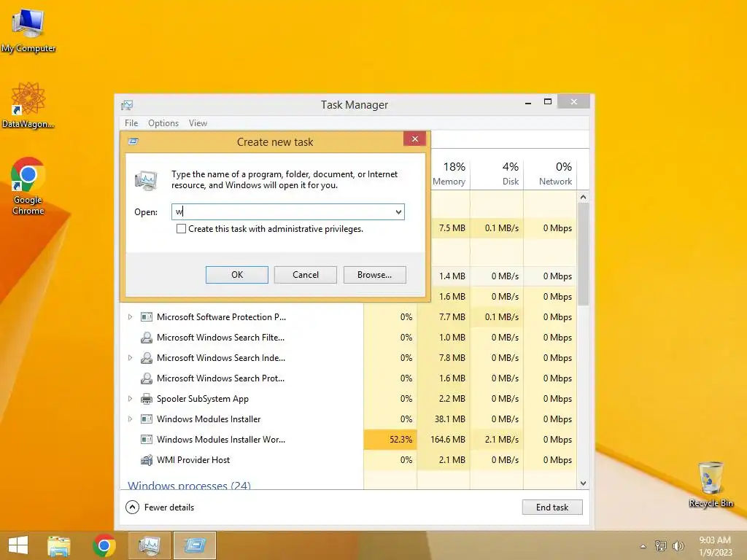
Task: Confirm the new task with OK
Action: [237, 275]
